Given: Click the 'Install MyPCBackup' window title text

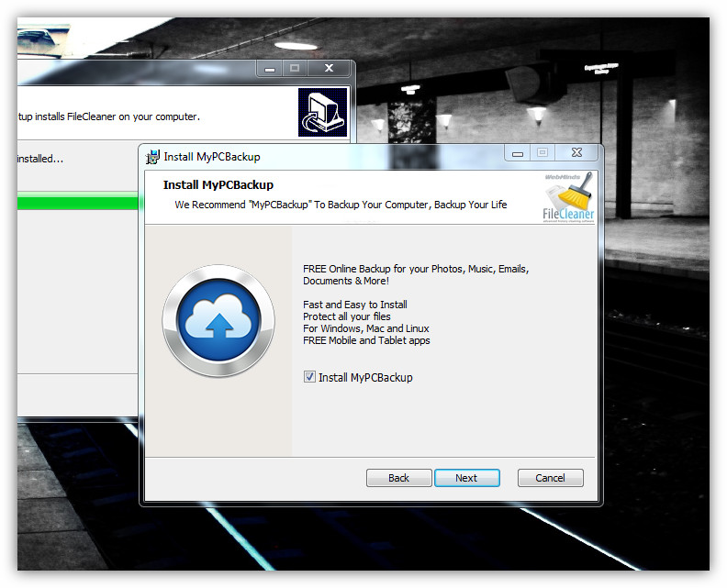Looking at the screenshot, I should [212, 157].
